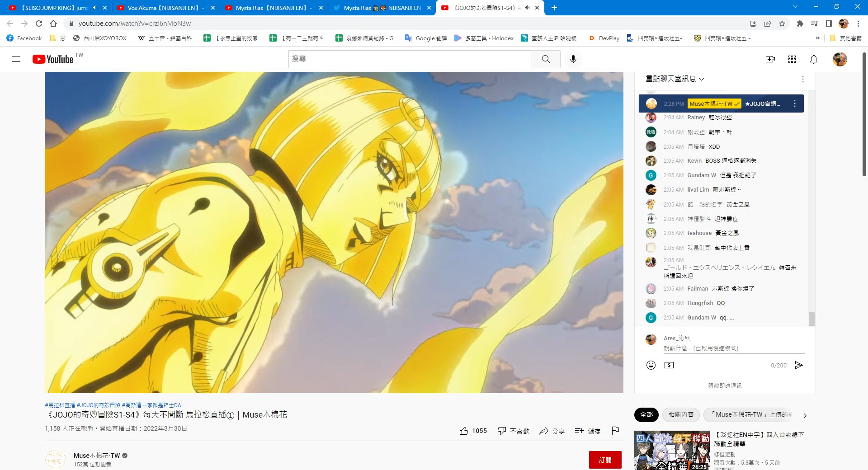
Task: Click the red 訂閱 subscribe button
Action: pos(605,460)
